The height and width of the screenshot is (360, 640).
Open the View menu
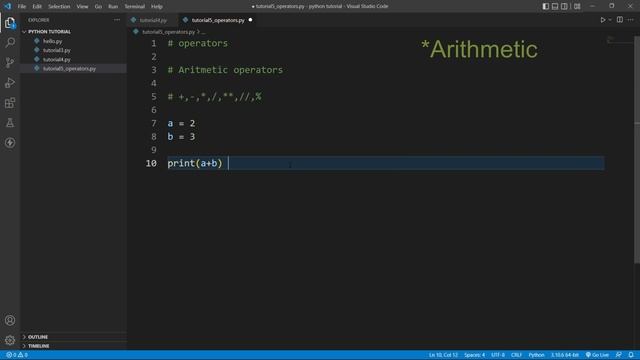click(x=82, y=7)
